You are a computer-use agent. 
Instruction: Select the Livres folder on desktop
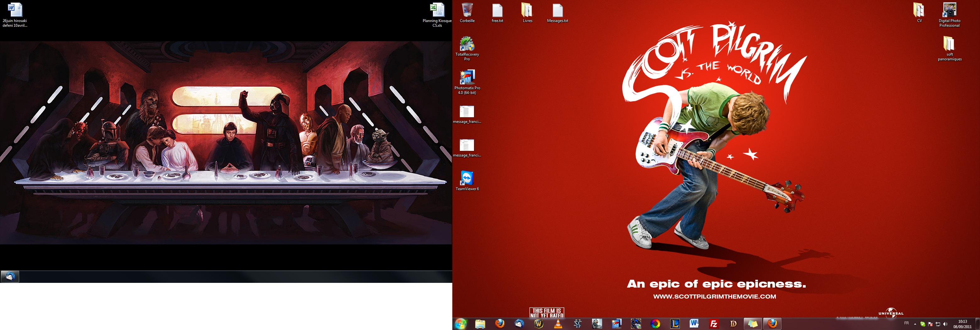pyautogui.click(x=527, y=13)
